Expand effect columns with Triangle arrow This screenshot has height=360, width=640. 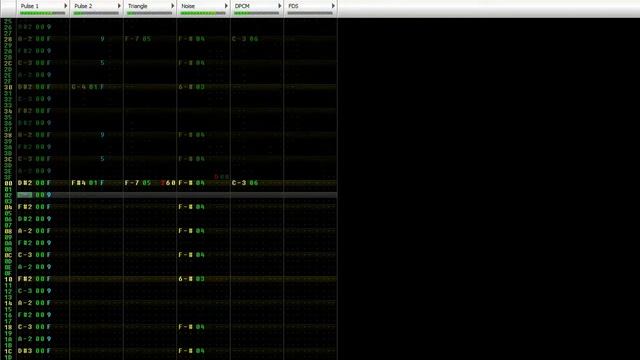(173, 6)
